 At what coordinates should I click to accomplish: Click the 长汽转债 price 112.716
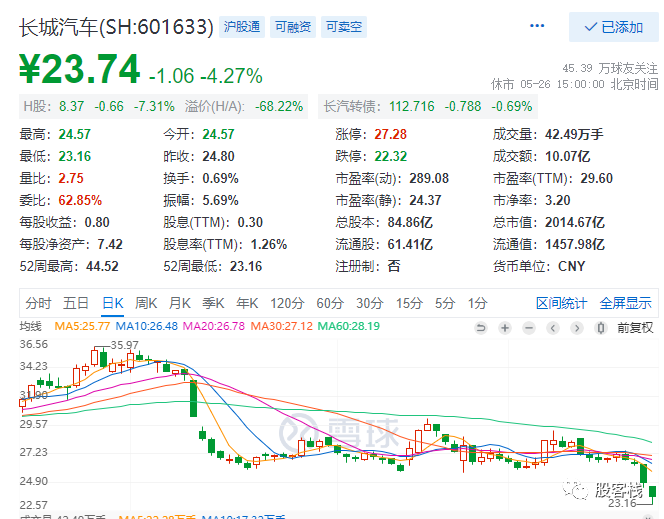[x=412, y=106]
